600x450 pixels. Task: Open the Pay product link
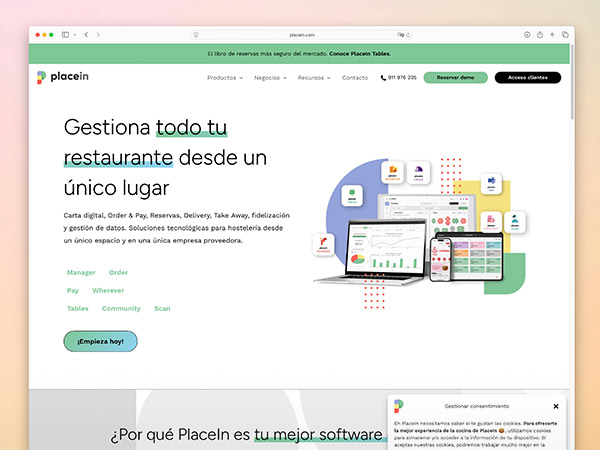point(73,290)
